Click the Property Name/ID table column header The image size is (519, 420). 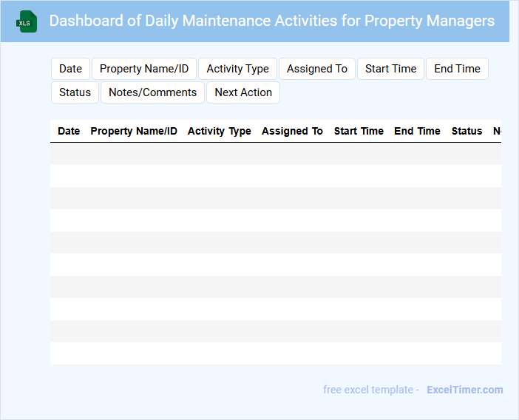click(x=134, y=131)
